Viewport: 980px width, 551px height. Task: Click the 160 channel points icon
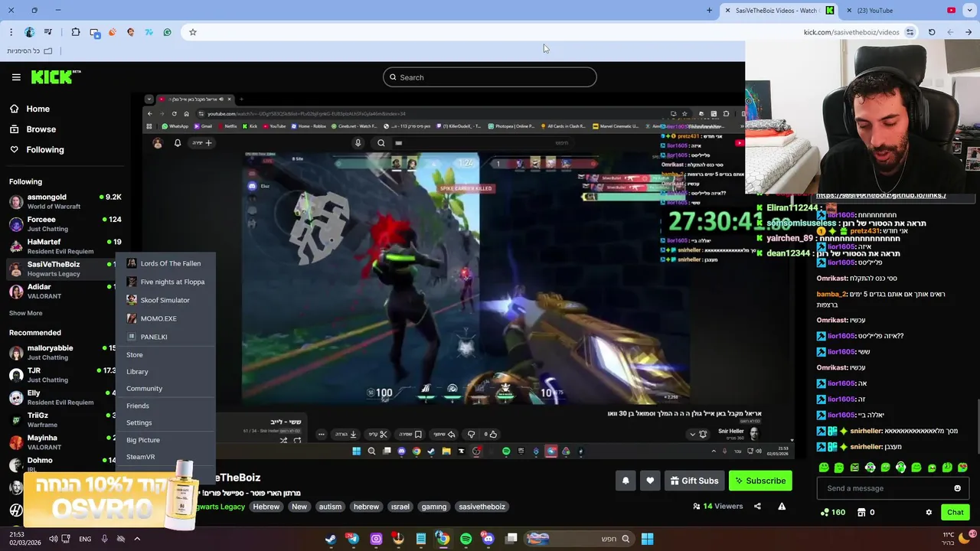(833, 513)
